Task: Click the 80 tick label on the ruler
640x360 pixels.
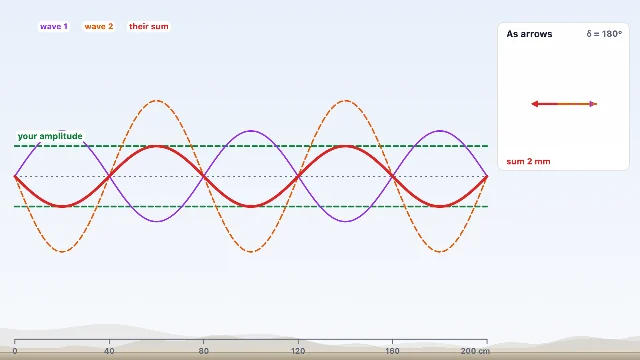Action: (x=204, y=351)
